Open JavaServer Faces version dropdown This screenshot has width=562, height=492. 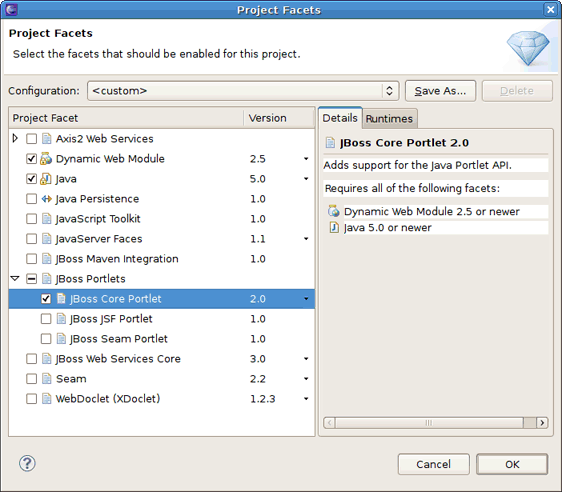306,239
